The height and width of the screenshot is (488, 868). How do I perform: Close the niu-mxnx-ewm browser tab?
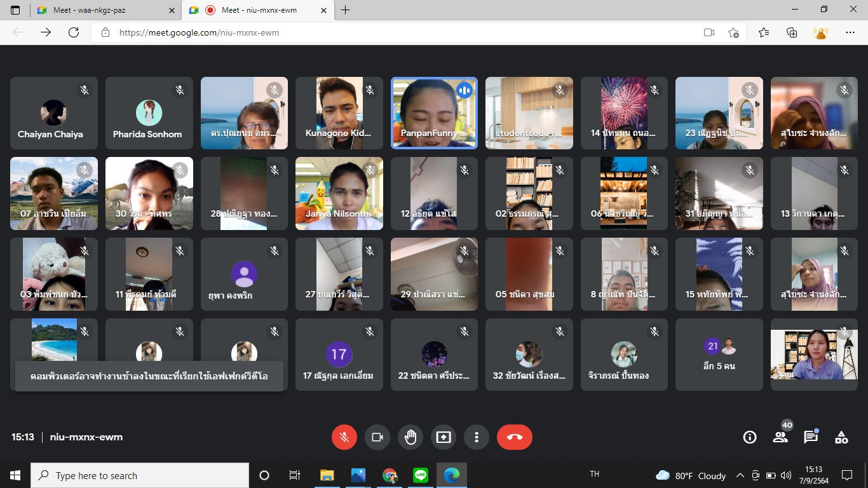[x=324, y=10]
